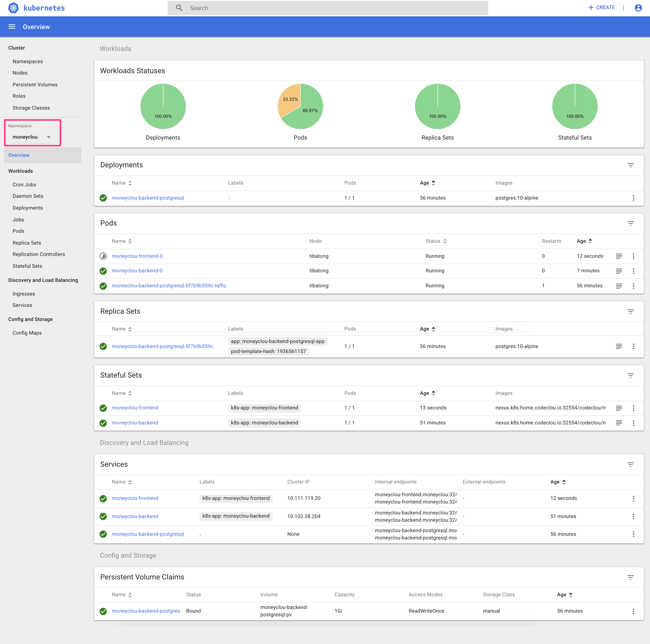Click the Deployments pie chart

pyautogui.click(x=163, y=106)
